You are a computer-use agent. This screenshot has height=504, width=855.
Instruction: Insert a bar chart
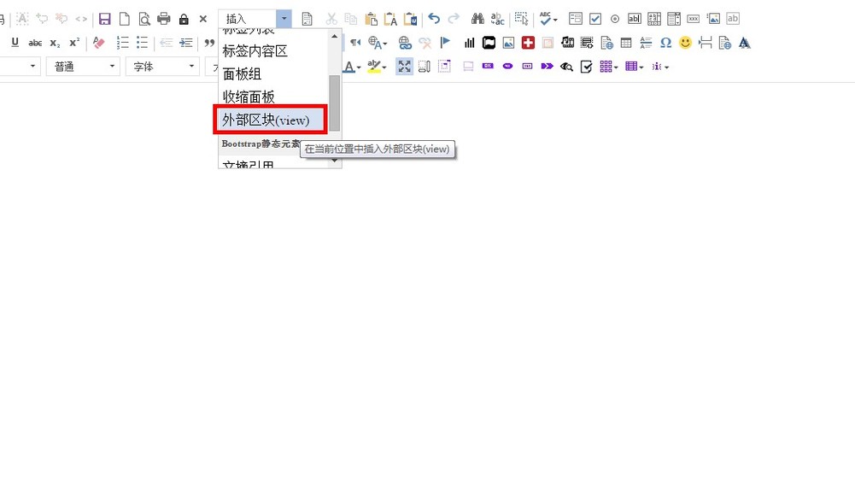point(469,43)
